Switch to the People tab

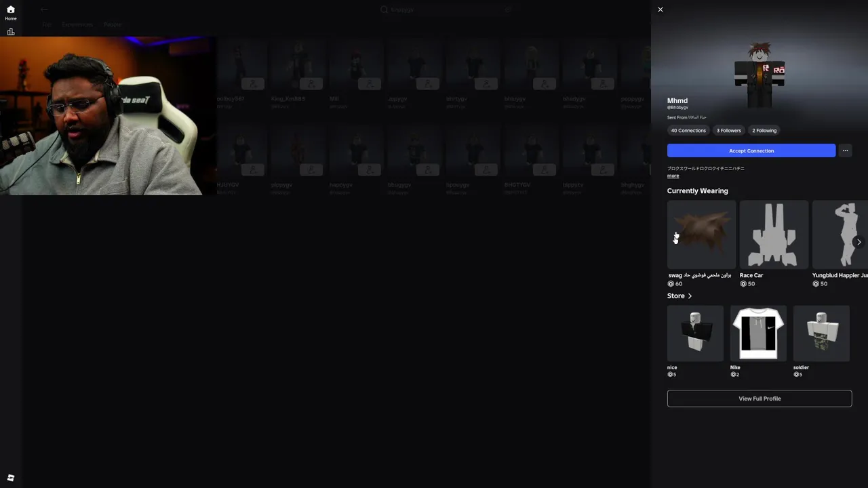(x=113, y=24)
